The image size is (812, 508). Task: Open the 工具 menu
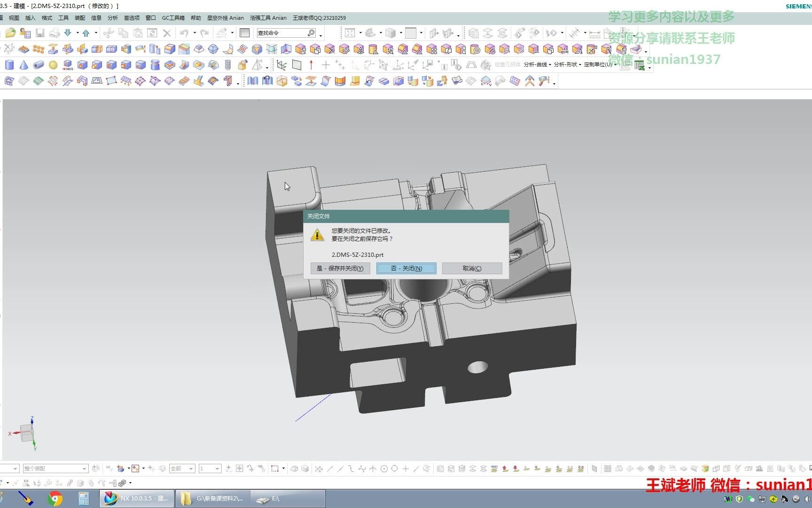63,18
